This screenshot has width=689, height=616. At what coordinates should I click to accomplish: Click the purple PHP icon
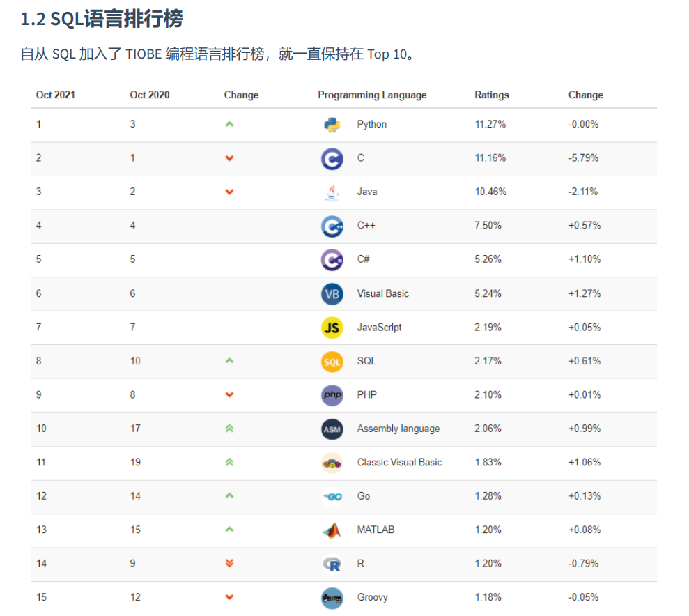tap(332, 395)
